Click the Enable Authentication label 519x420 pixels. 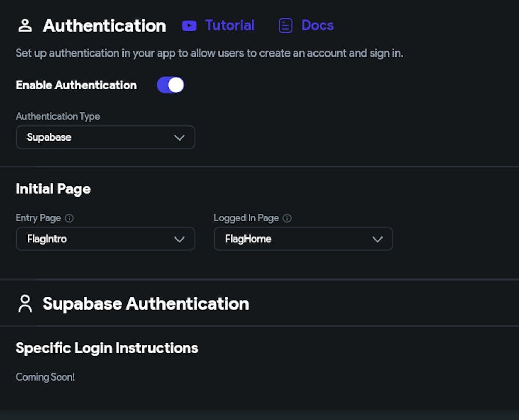(x=76, y=85)
